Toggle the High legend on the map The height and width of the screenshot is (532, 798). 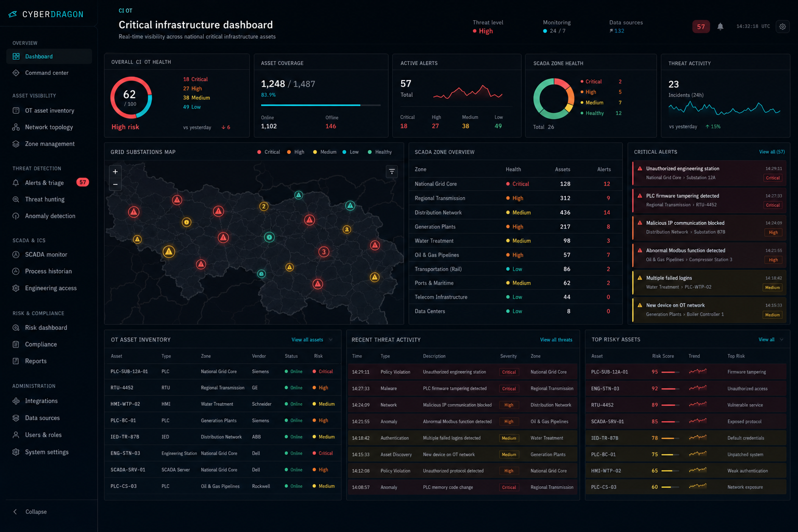296,152
